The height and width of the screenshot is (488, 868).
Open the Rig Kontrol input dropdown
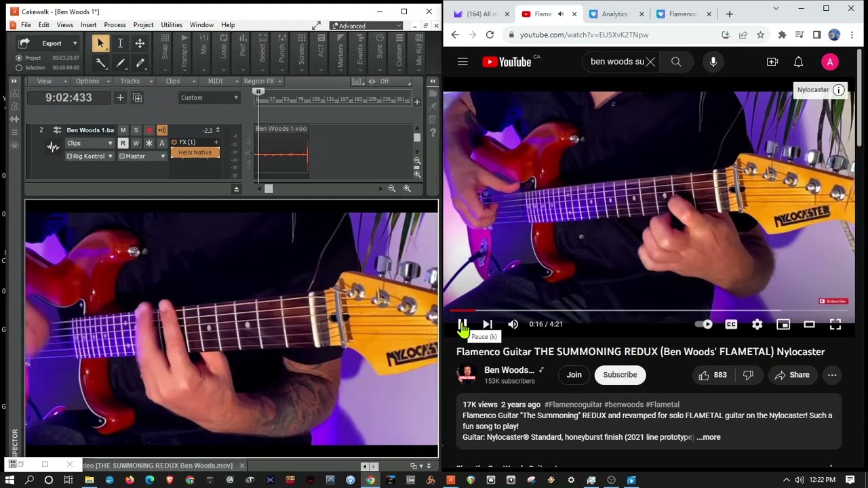(90, 156)
